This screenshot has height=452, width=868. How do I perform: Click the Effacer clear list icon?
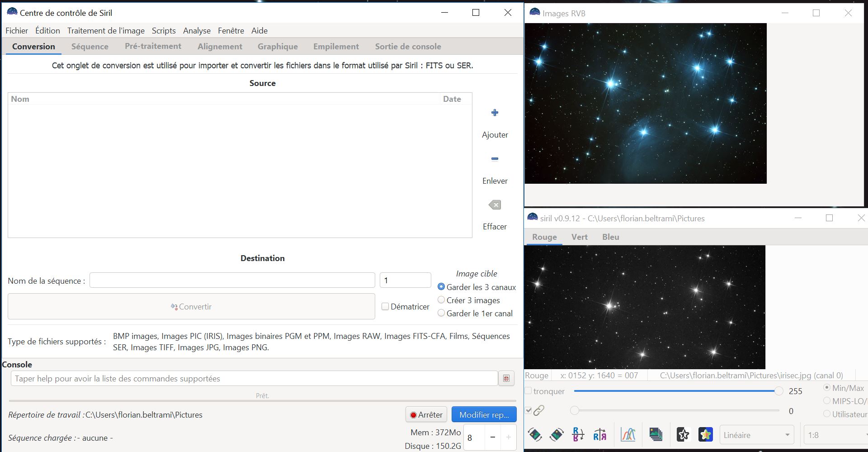coord(495,205)
